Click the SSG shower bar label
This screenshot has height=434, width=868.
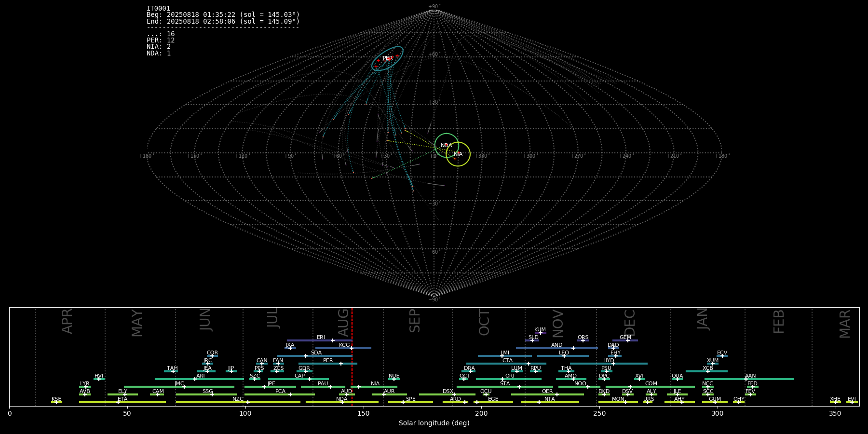(208, 391)
